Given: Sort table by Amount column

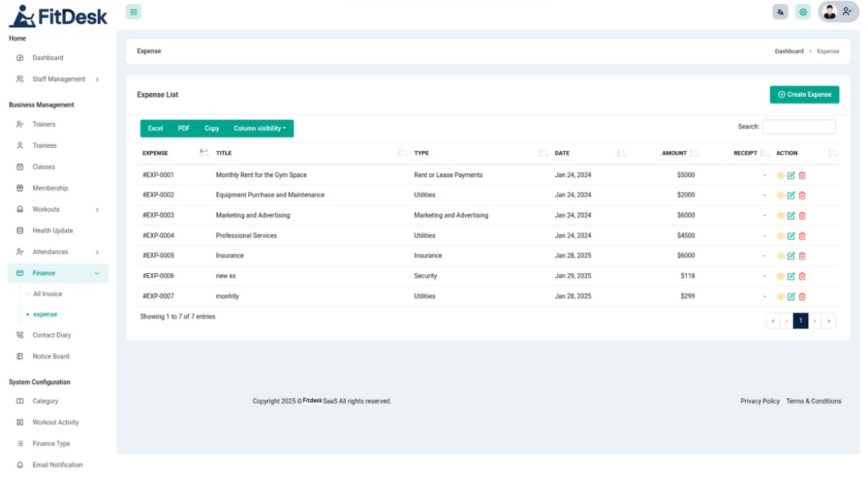Looking at the screenshot, I should coord(674,153).
